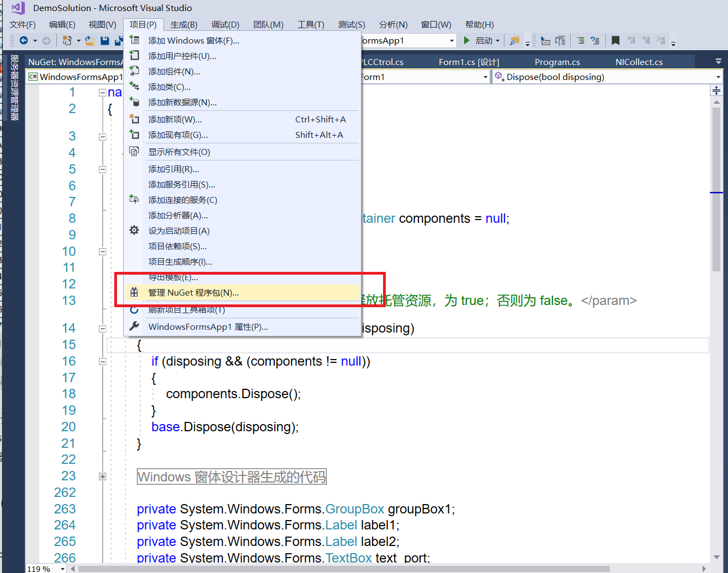Click the wrench icon beside WindowsFormsApp1 properties

134,326
